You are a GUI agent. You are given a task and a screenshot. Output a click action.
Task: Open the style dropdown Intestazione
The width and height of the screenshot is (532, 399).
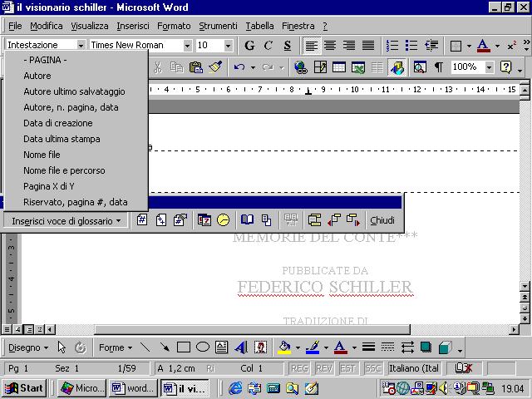81,45
